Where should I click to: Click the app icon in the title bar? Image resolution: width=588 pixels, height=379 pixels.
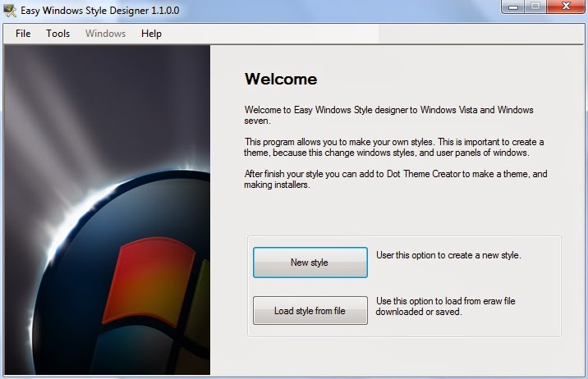click(x=10, y=11)
